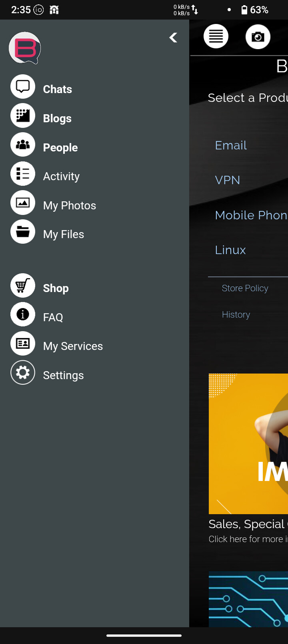Tap the yellow sales promotion banner

[248, 443]
